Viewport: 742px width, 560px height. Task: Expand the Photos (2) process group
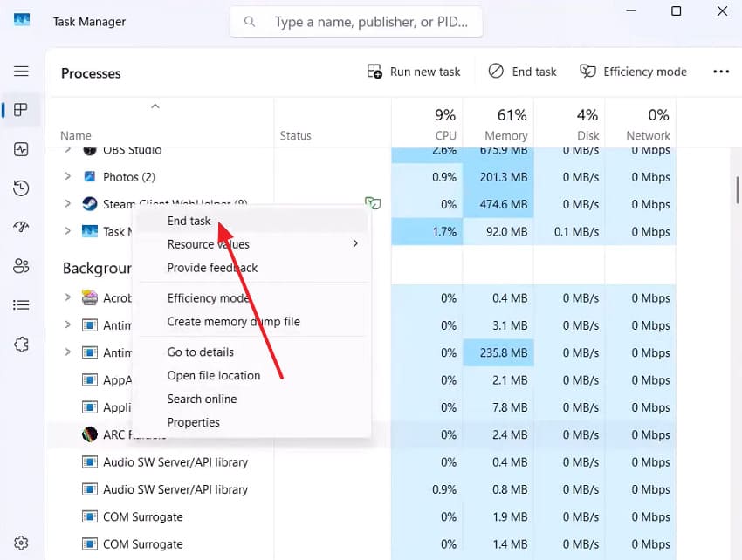[68, 176]
